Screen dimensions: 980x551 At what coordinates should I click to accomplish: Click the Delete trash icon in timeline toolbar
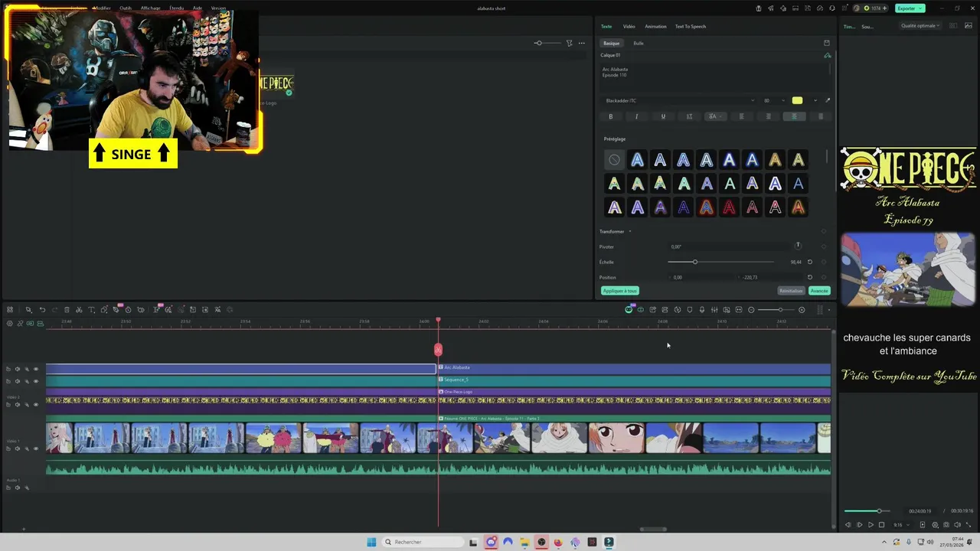(67, 310)
